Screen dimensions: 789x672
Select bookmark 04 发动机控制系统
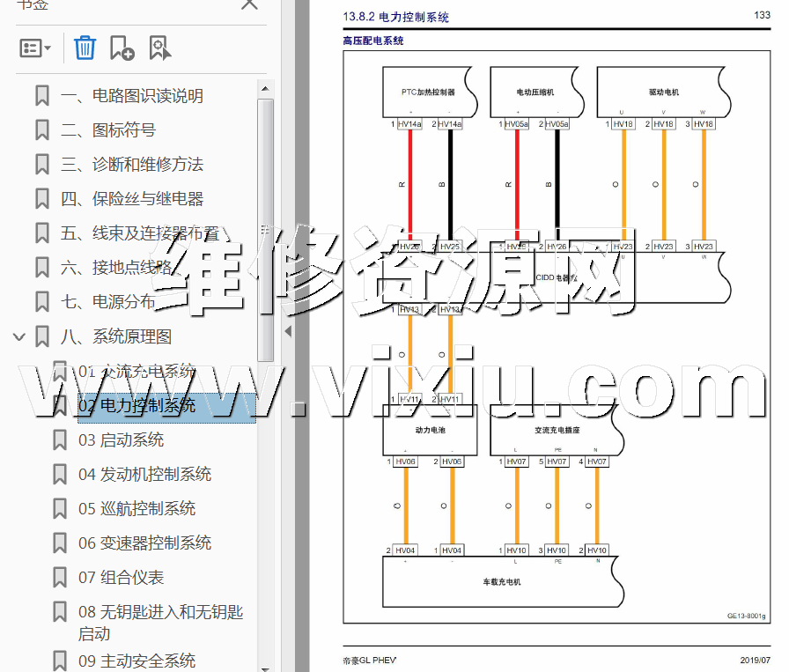(x=144, y=475)
